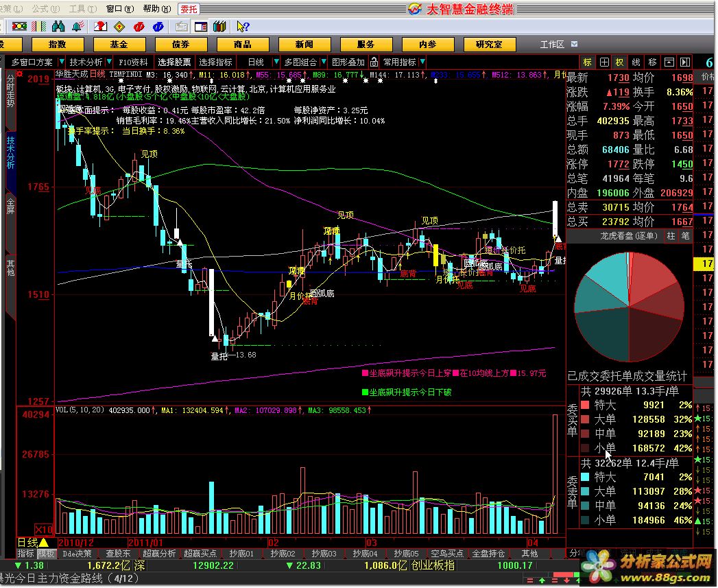Open the 抄底01 bottom tab
Viewport: 718px width, 588px height.
tap(241, 554)
